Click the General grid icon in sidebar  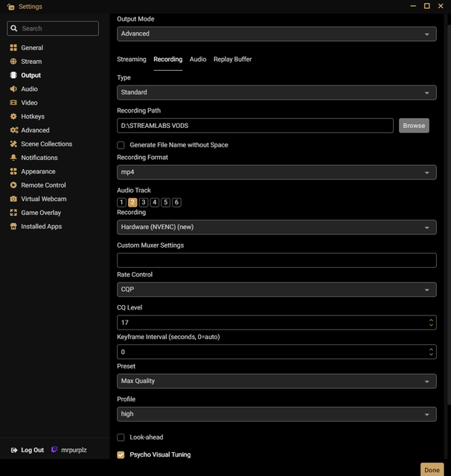pos(13,48)
